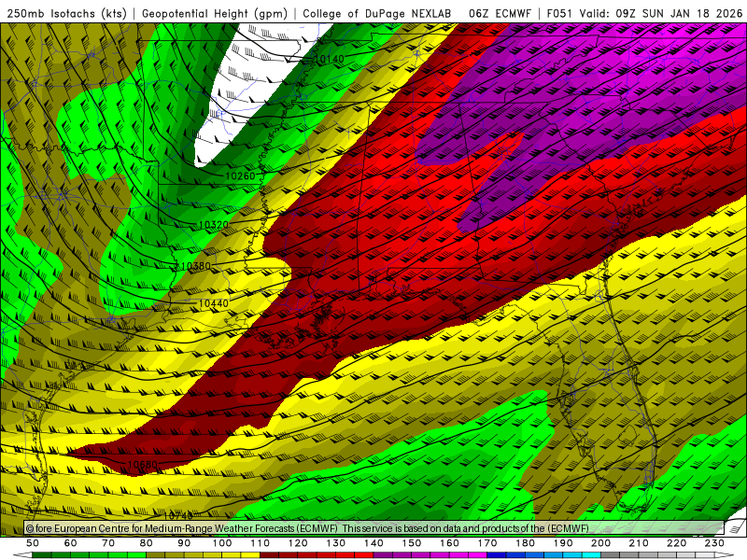
Task: Click the 10320 height contour label
Action: click(214, 225)
